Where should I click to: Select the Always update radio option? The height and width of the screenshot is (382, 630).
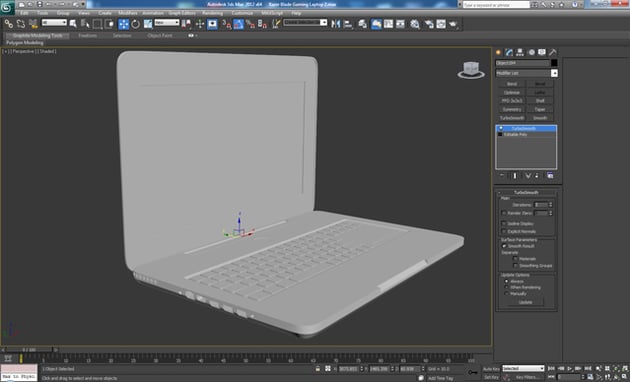point(506,281)
